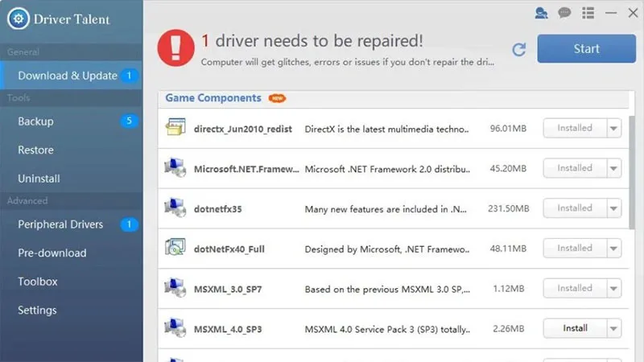The height and width of the screenshot is (362, 644).
Task: Open the feedback chat bubble icon
Action: (564, 13)
